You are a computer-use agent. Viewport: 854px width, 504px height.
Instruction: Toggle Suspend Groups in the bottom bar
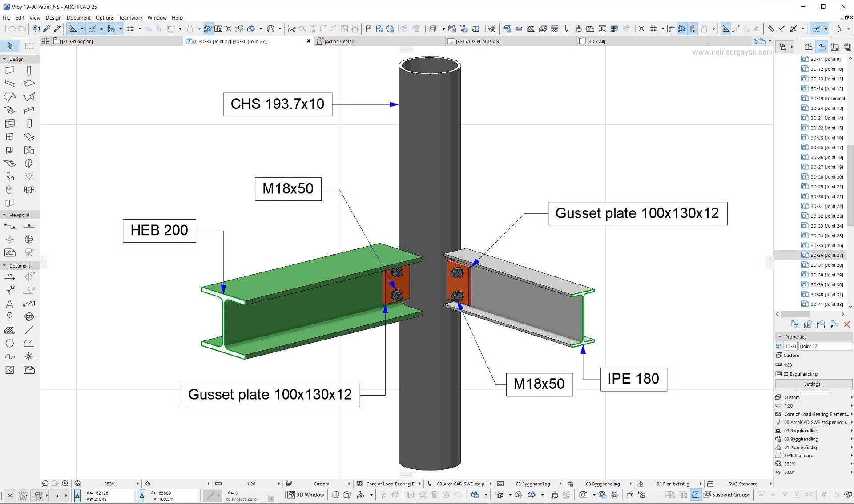coord(727,495)
